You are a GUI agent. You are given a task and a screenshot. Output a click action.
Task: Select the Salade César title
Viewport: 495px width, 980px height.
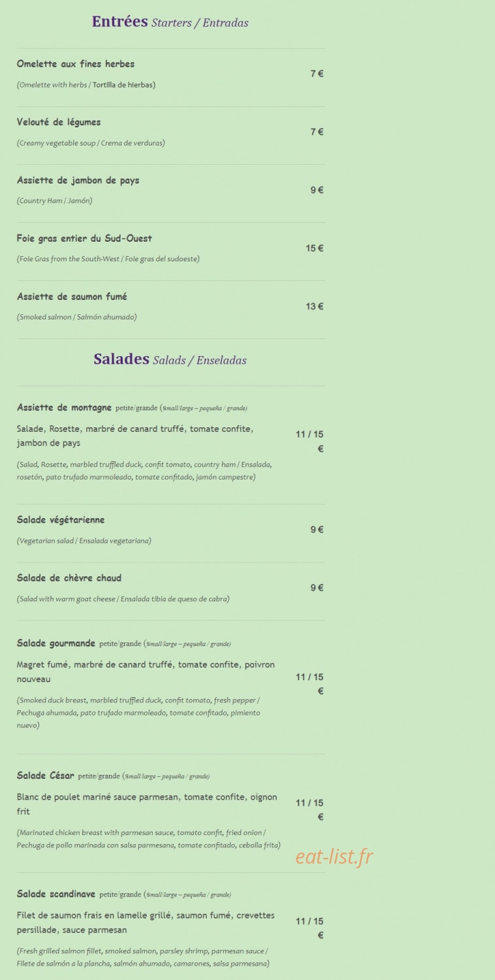click(x=46, y=776)
